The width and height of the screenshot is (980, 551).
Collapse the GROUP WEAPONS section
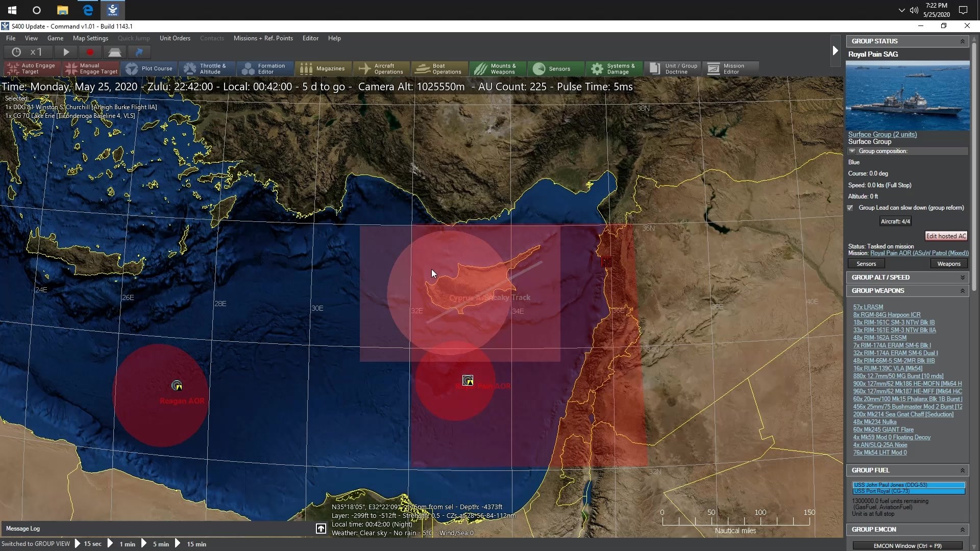[963, 291]
